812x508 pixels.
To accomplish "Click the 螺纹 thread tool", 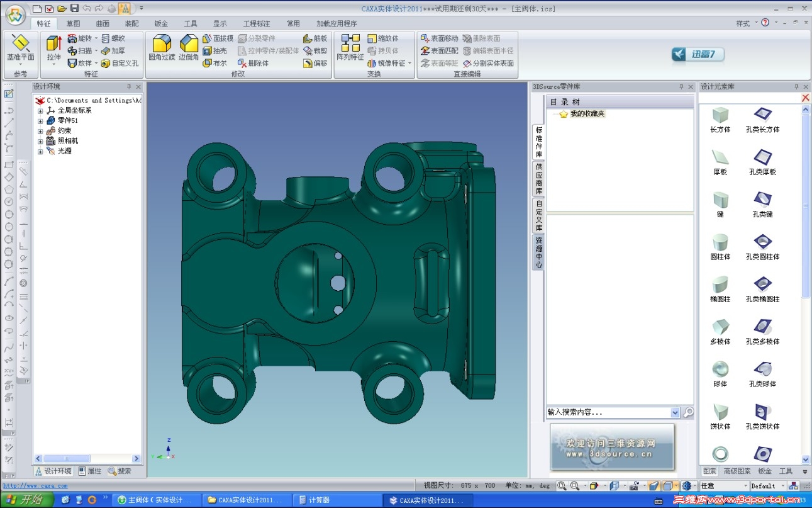I will coord(113,38).
